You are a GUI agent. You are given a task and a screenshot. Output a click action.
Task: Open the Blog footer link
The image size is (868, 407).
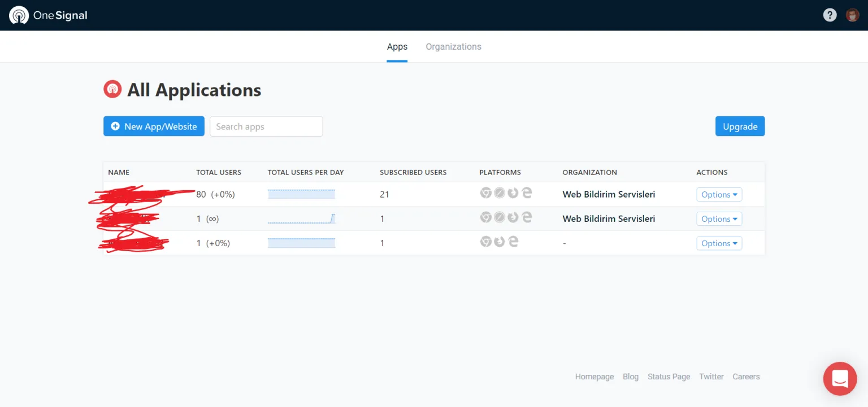631,377
